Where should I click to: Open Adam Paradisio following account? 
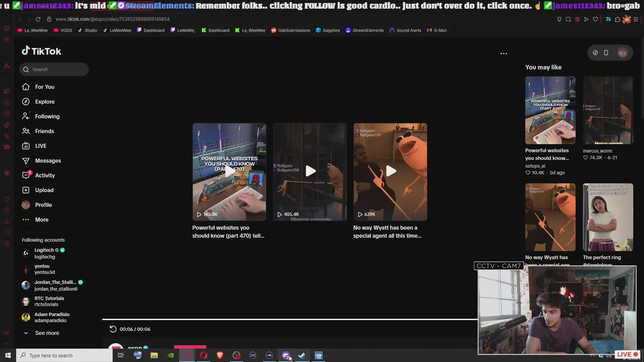[x=46, y=317]
